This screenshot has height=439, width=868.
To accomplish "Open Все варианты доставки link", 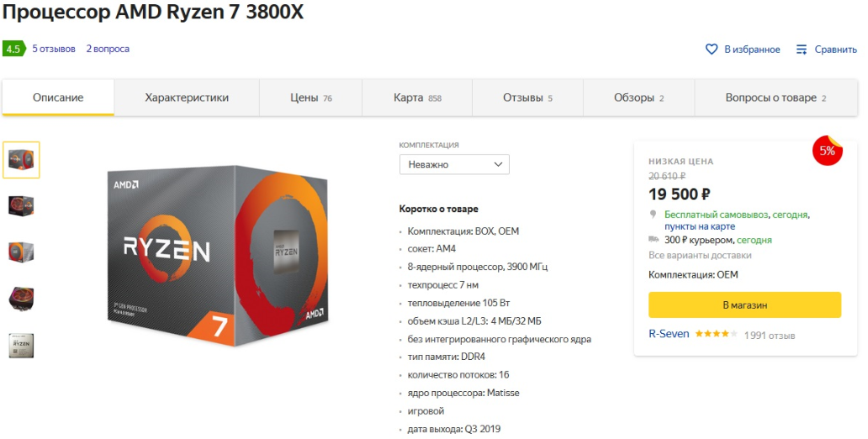I will coord(700,255).
